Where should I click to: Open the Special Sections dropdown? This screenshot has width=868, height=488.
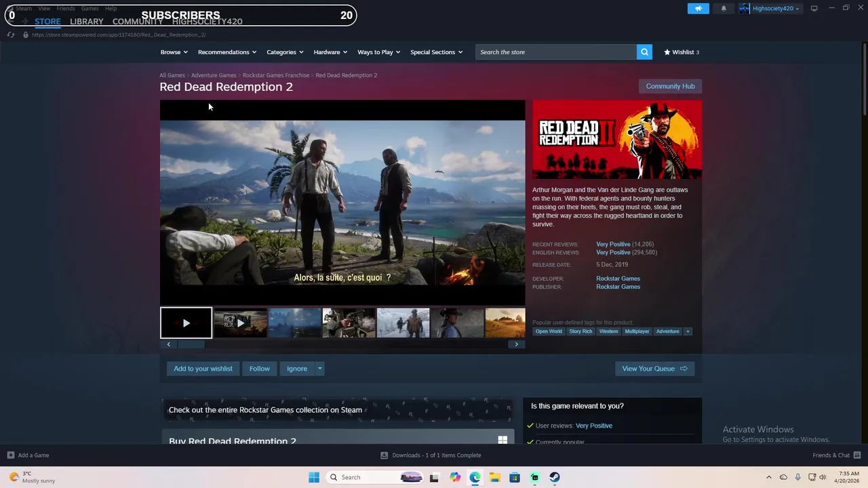click(x=436, y=52)
